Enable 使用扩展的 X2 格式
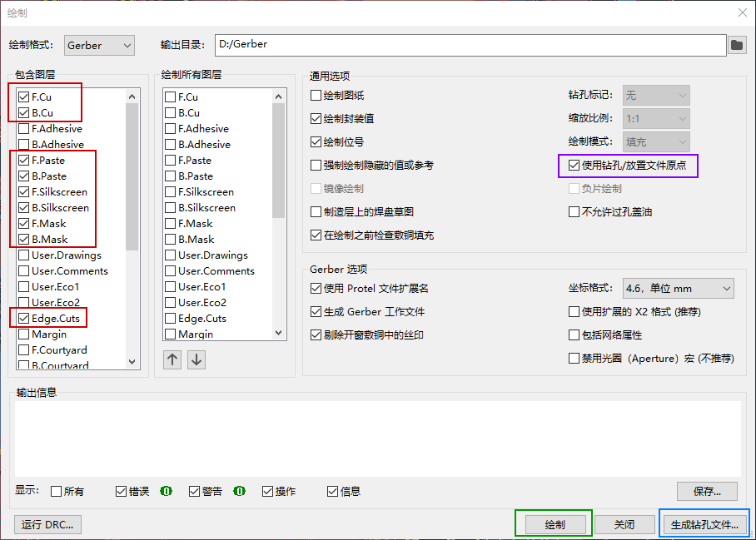Image resolution: width=756 pixels, height=540 pixels. pos(574,312)
